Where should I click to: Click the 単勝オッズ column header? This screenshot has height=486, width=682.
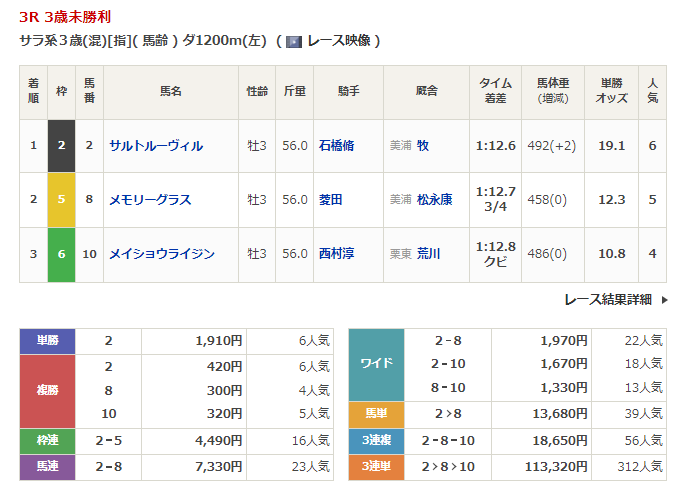point(613,92)
